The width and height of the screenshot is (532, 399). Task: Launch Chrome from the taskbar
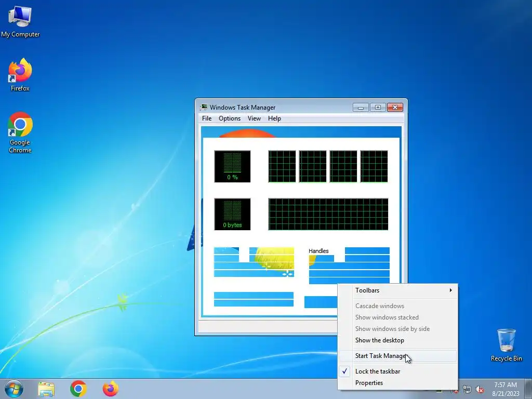pyautogui.click(x=78, y=389)
